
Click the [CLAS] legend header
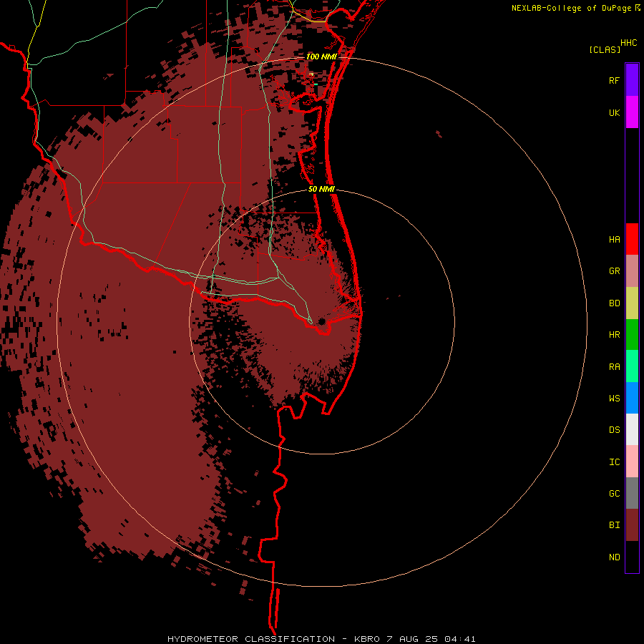(605, 49)
